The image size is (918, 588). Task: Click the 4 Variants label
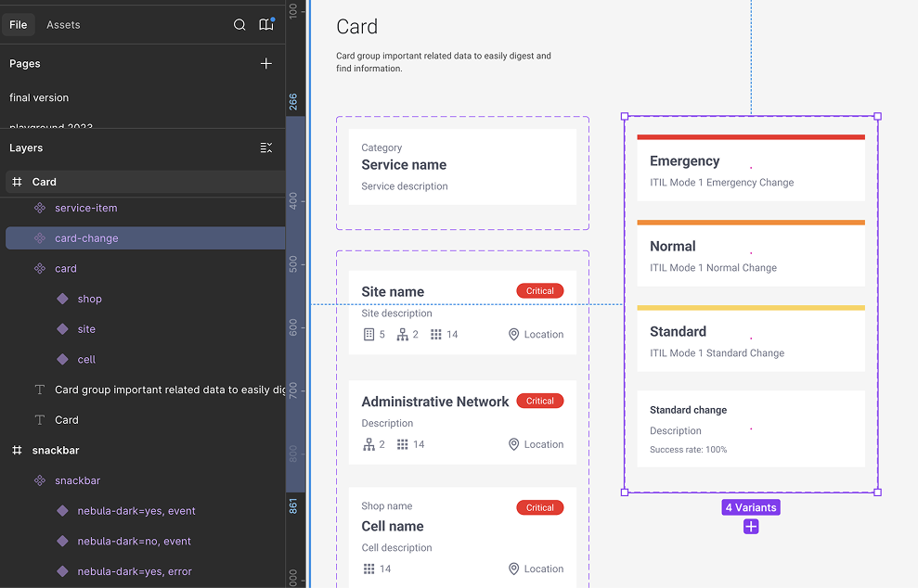751,507
